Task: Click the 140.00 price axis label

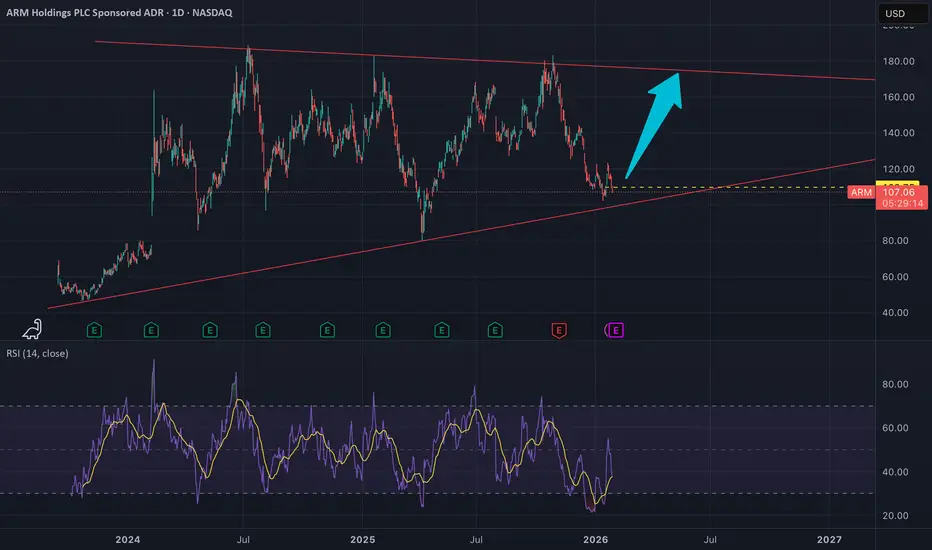Action: pos(898,133)
